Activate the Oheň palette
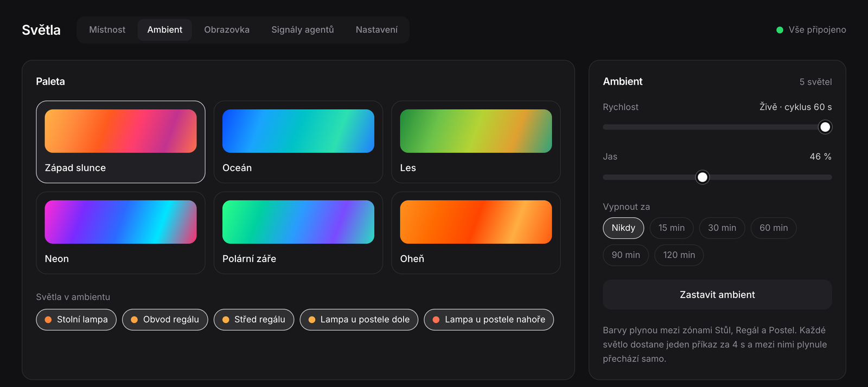The image size is (868, 387). coord(476,233)
